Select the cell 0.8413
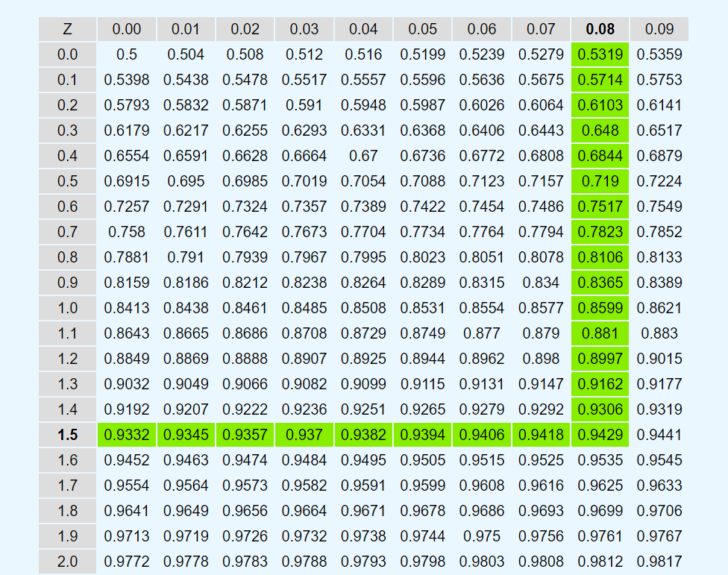728x575 pixels. pos(126,308)
